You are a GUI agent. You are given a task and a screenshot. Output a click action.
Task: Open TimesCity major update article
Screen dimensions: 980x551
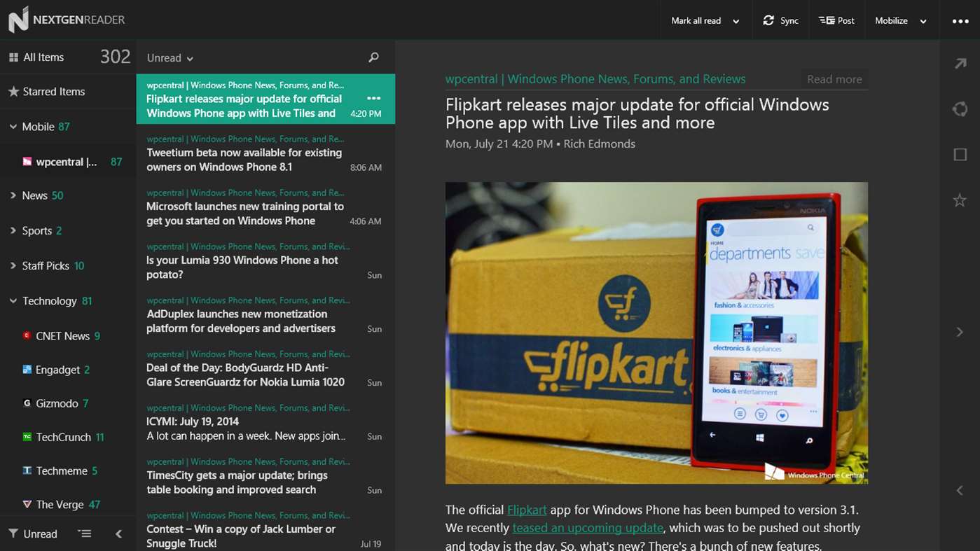(265, 476)
